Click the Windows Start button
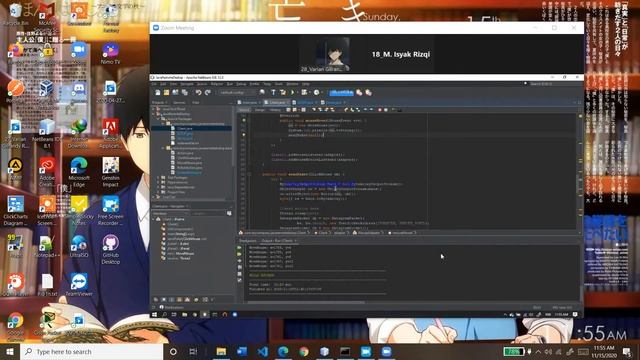Image resolution: width=640 pixels, height=360 pixels. 10,351
